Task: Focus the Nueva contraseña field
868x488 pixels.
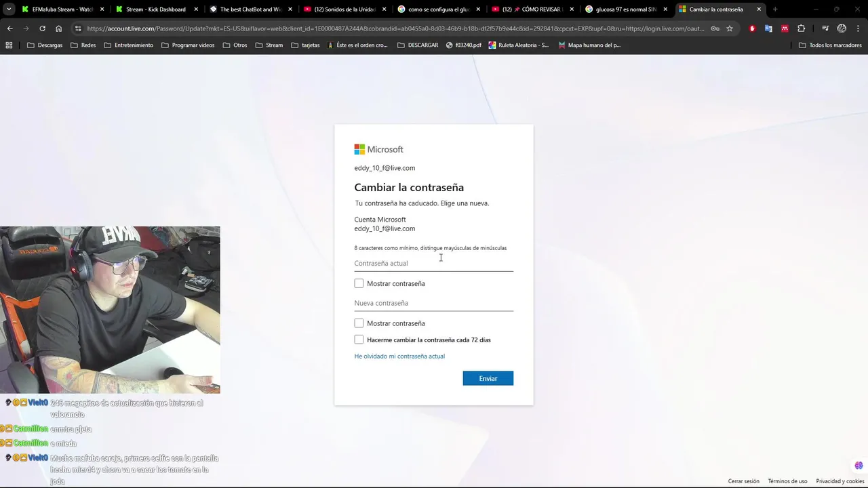Action: [x=433, y=303]
